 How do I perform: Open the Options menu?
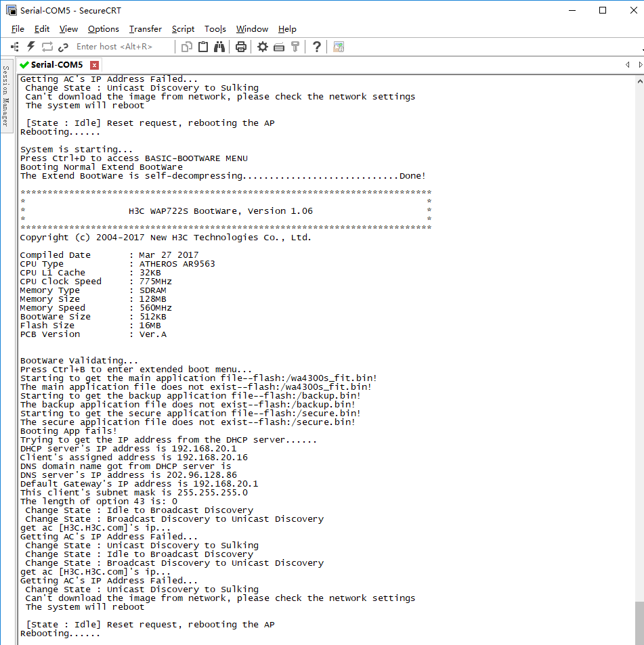click(x=104, y=29)
